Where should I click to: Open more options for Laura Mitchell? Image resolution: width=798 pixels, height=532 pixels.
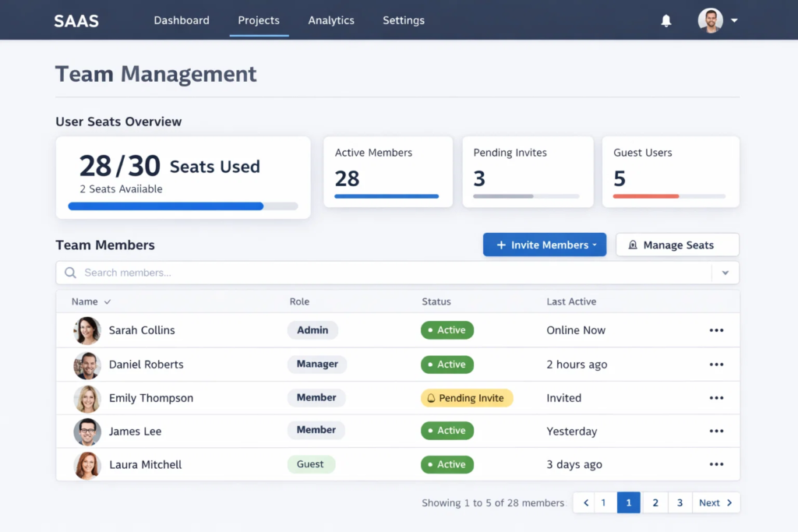point(716,464)
